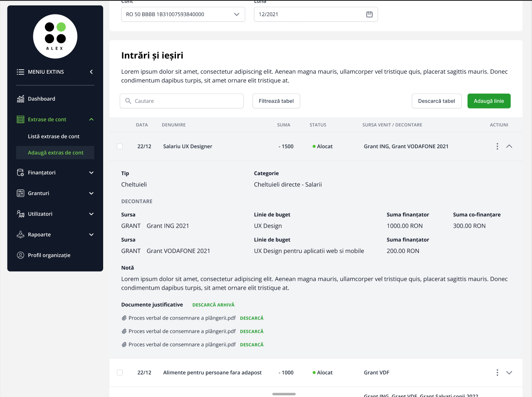
Task: Click the Dashboard chart icon
Action: (20, 99)
